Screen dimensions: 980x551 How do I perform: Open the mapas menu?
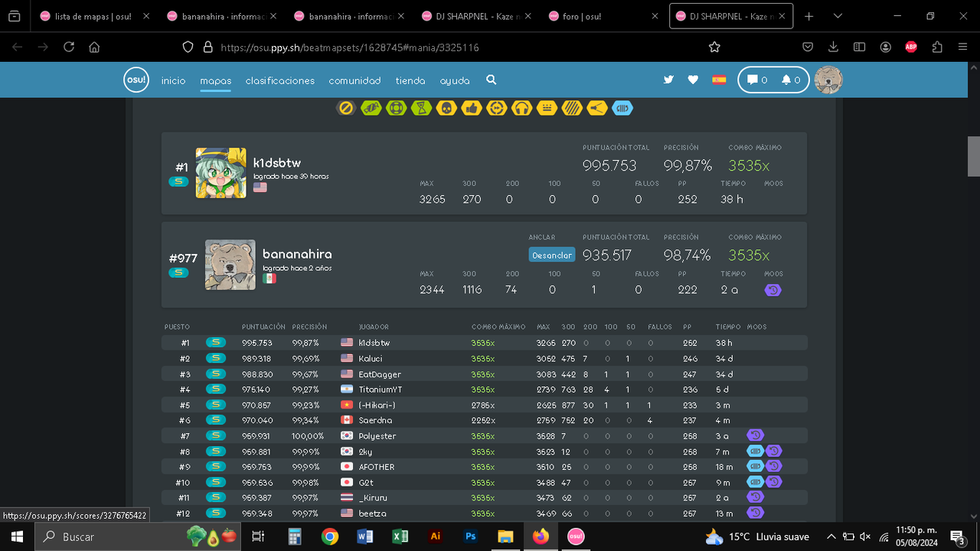pyautogui.click(x=216, y=80)
